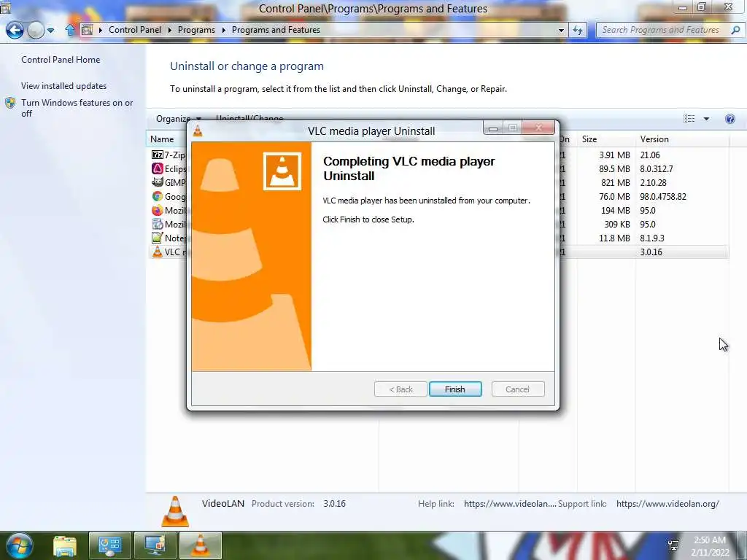Click the large VLC cone in details pane
This screenshot has width=747, height=560.
click(x=175, y=511)
